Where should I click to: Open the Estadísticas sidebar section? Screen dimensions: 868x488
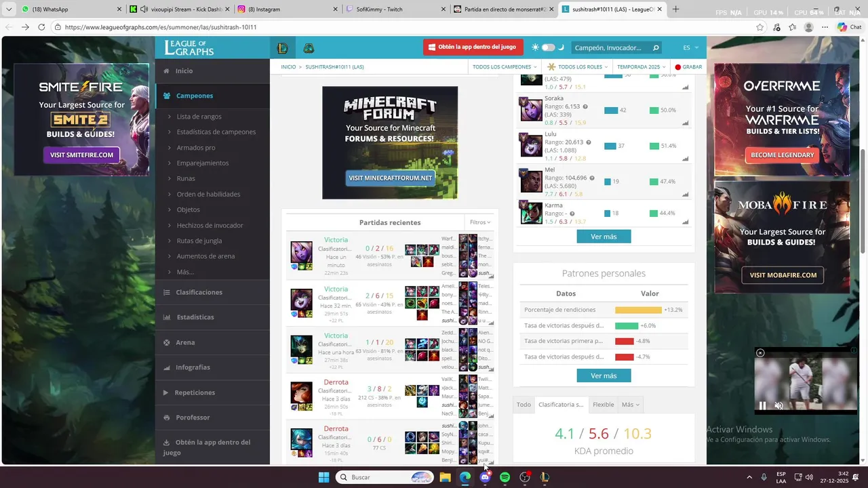pos(212,317)
